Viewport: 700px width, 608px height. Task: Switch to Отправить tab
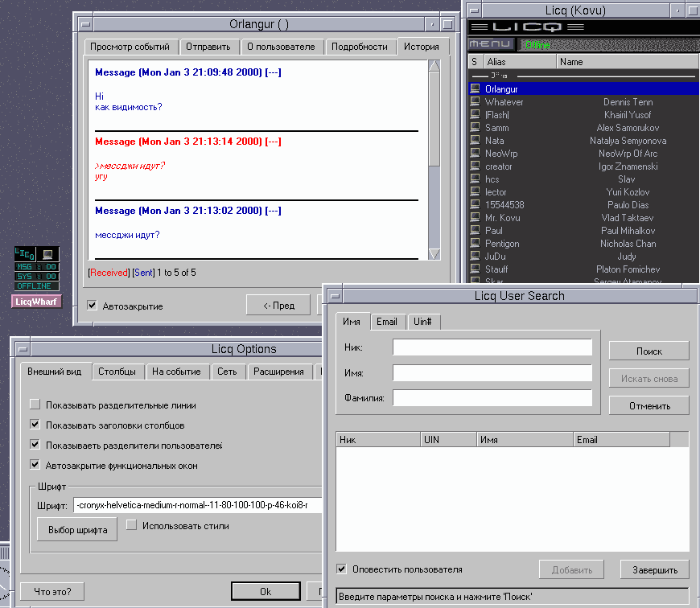[x=208, y=47]
